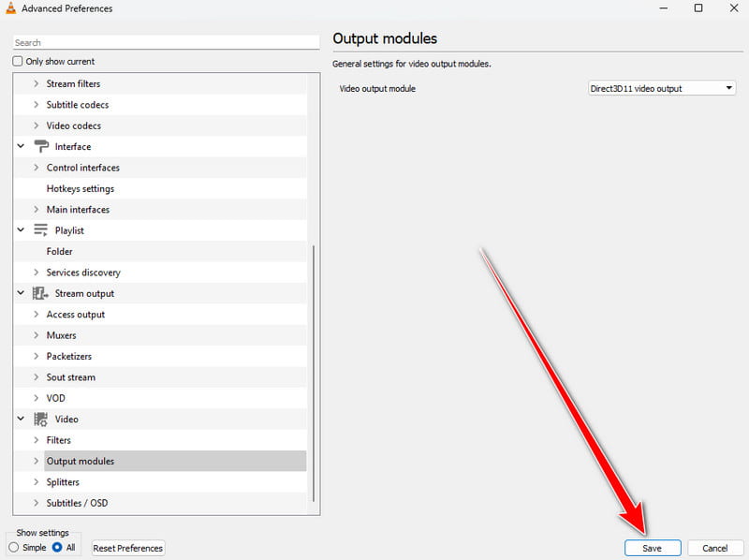
Task: Click the Stream output category icon
Action: (41, 293)
